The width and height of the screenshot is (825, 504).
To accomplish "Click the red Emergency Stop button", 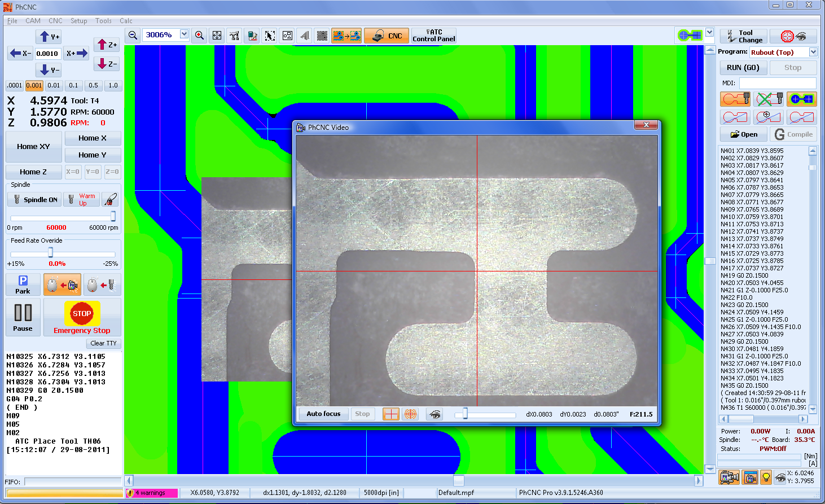I will coord(82,317).
